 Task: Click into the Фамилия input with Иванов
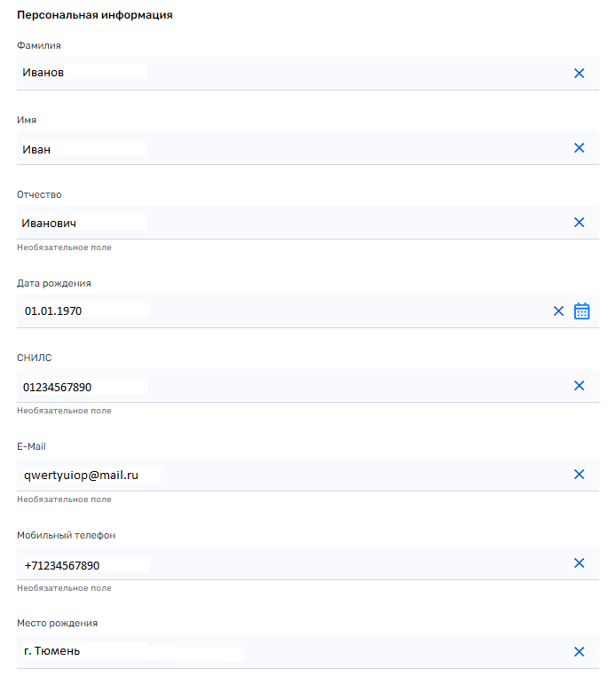(266, 73)
